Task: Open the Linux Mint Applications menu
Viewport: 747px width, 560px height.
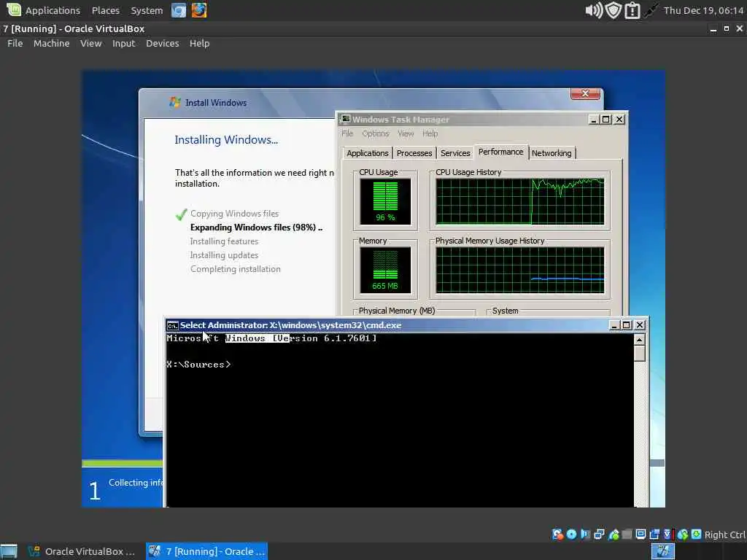Action: (x=43, y=10)
